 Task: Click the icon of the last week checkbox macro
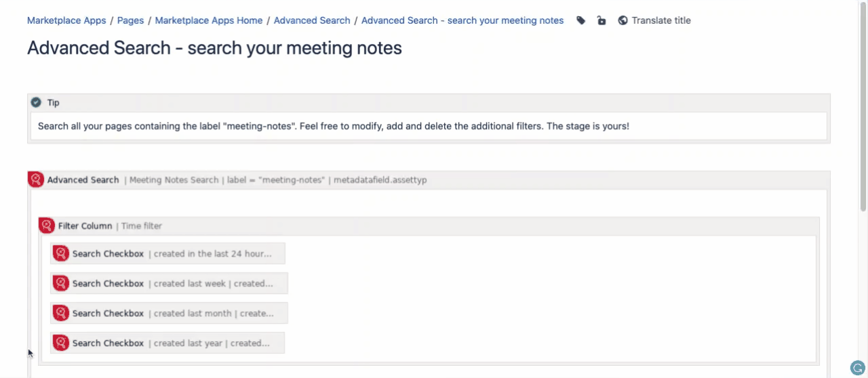(61, 283)
